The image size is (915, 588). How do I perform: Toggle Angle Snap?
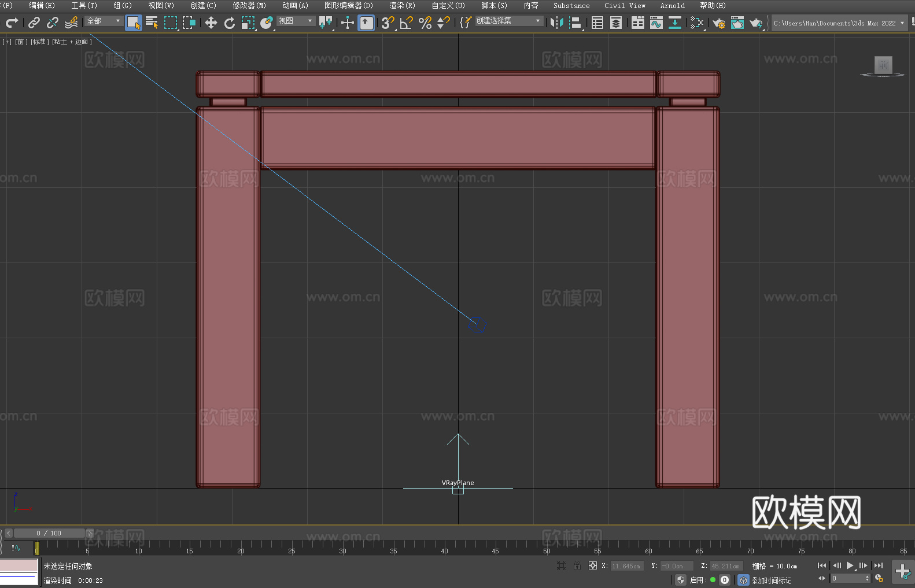click(x=407, y=23)
